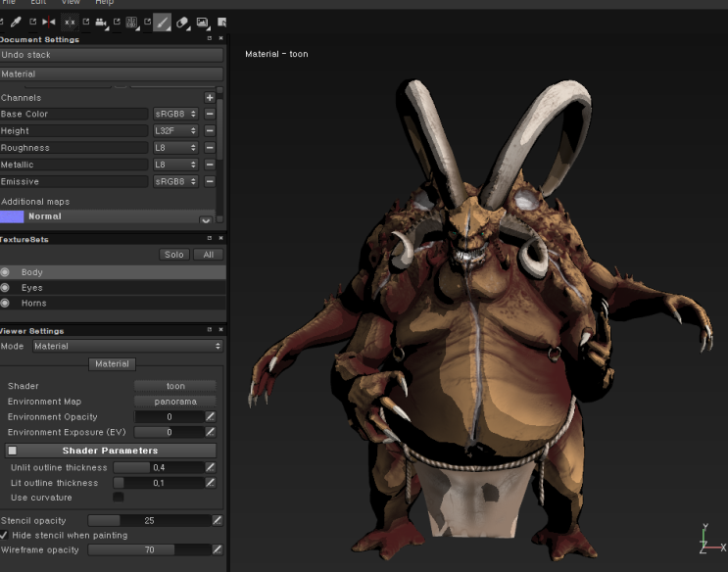Undock the toolbar section after the eyedropper
728x572 pixels.
[x=32, y=22]
